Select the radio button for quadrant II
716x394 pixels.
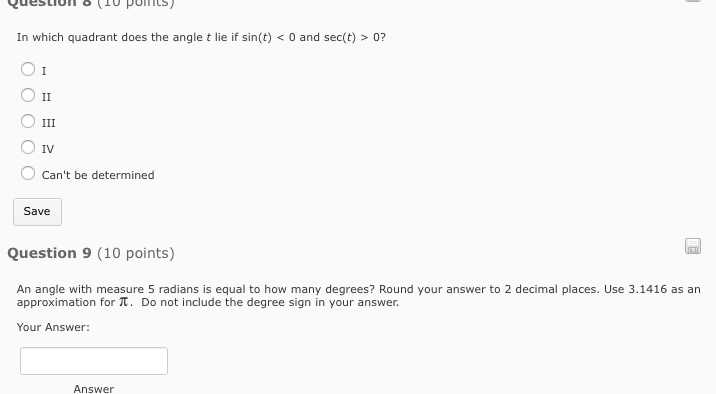coord(28,95)
